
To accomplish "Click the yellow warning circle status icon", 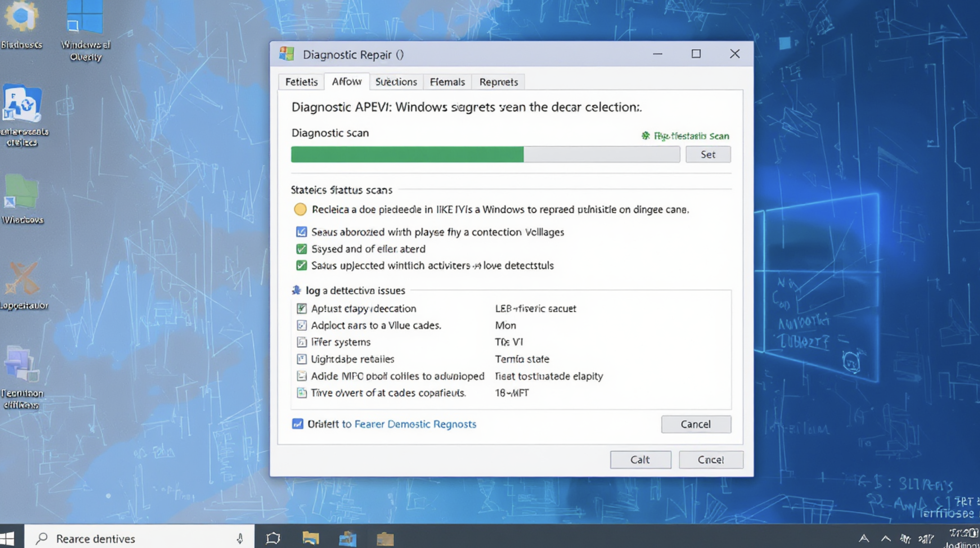I will pos(300,209).
